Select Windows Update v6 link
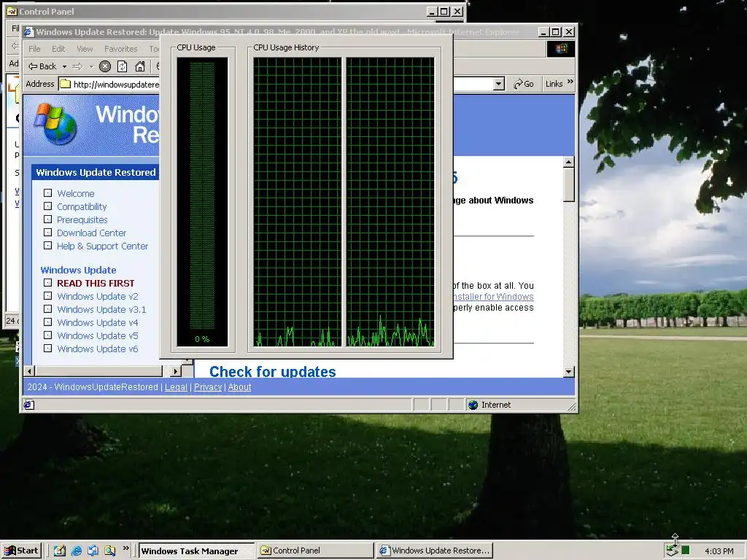The image size is (747, 560). 97,349
